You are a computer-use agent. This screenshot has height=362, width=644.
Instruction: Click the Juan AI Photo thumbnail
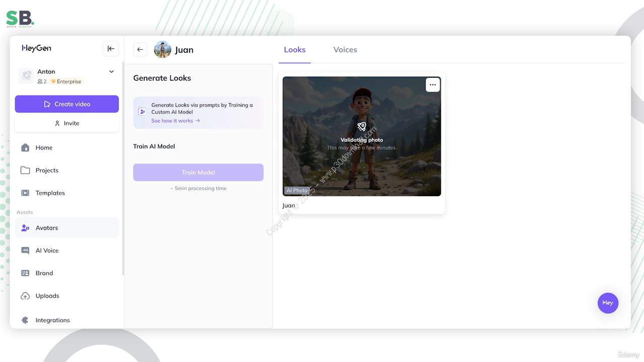pos(362,136)
